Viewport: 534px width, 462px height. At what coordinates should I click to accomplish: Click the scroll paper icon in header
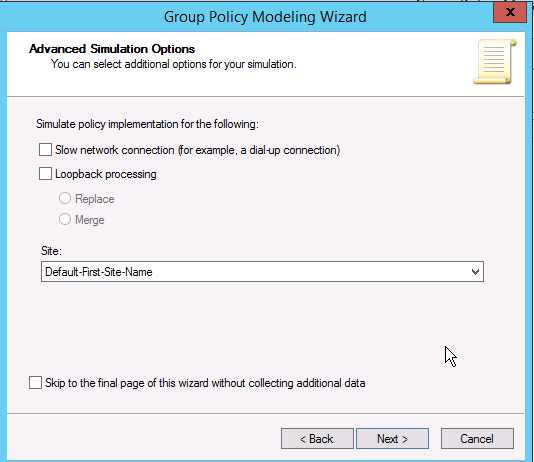pos(495,62)
